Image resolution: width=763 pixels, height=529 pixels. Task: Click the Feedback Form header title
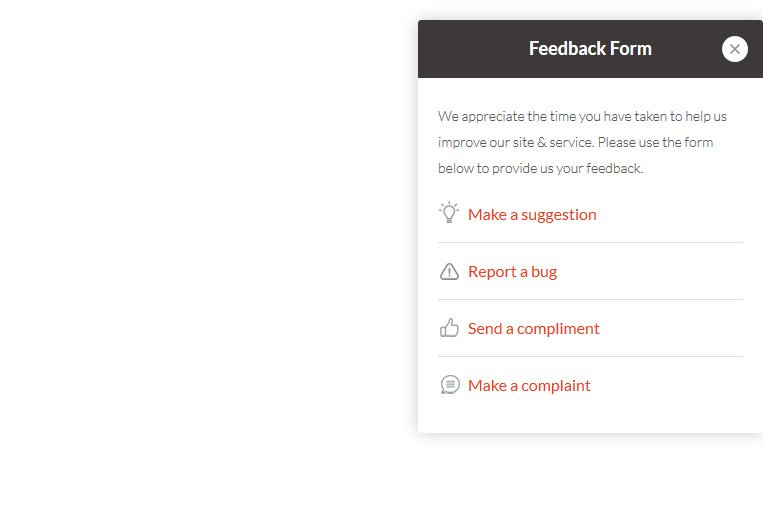coord(590,49)
